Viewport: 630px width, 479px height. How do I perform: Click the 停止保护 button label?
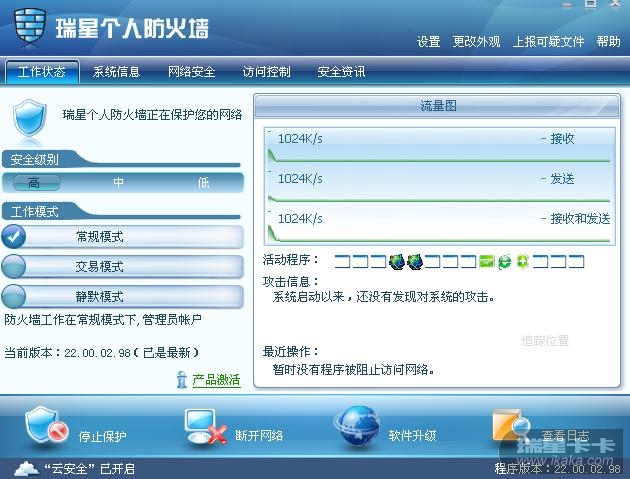click(102, 436)
